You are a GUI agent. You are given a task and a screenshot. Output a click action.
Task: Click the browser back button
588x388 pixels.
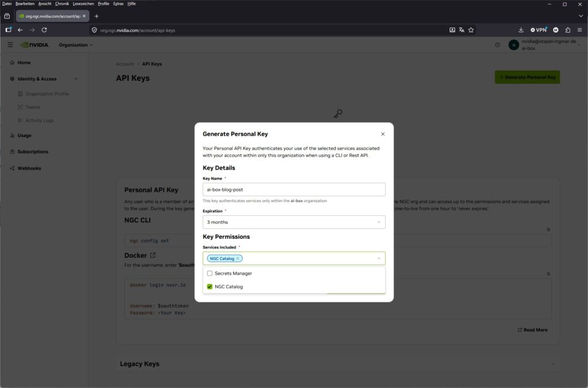[20, 30]
